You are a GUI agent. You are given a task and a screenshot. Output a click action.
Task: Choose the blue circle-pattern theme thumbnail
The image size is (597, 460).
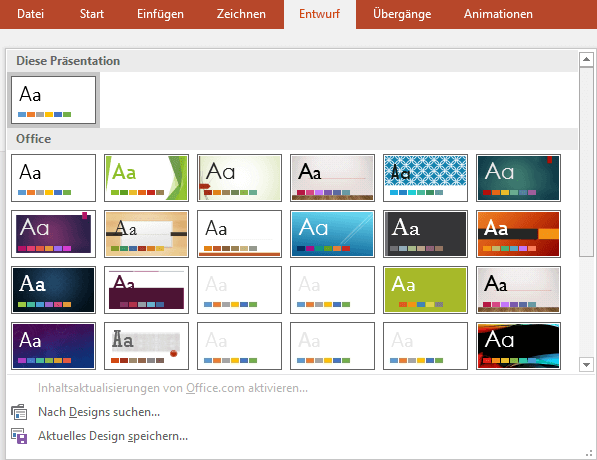(425, 178)
